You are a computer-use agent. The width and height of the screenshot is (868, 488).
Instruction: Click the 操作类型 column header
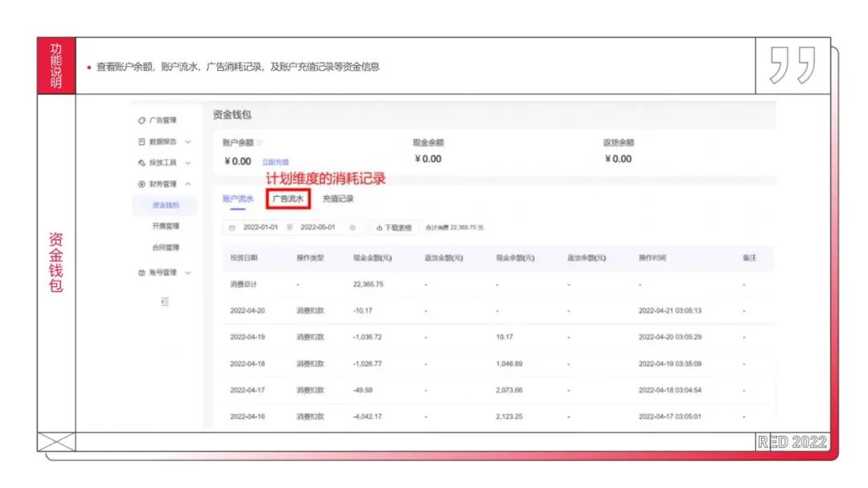(310, 258)
